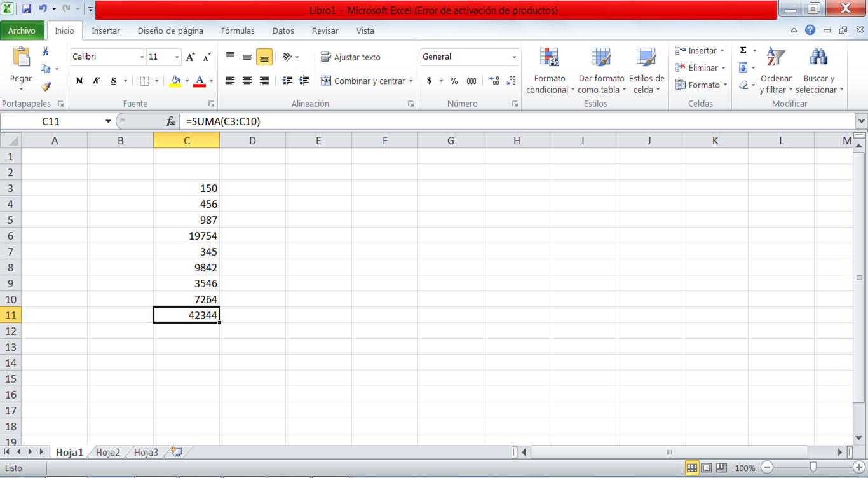The image size is (868, 478).
Task: Select the italic K formatting icon
Action: click(x=96, y=81)
